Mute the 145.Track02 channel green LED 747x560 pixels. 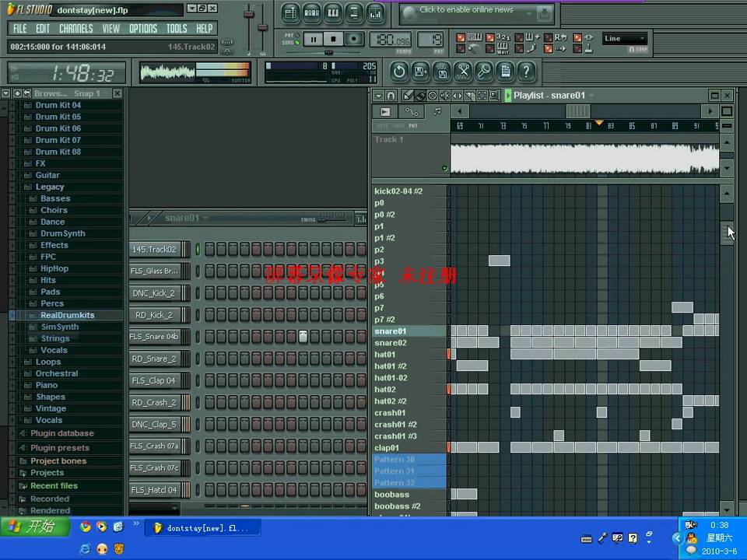[x=198, y=249]
